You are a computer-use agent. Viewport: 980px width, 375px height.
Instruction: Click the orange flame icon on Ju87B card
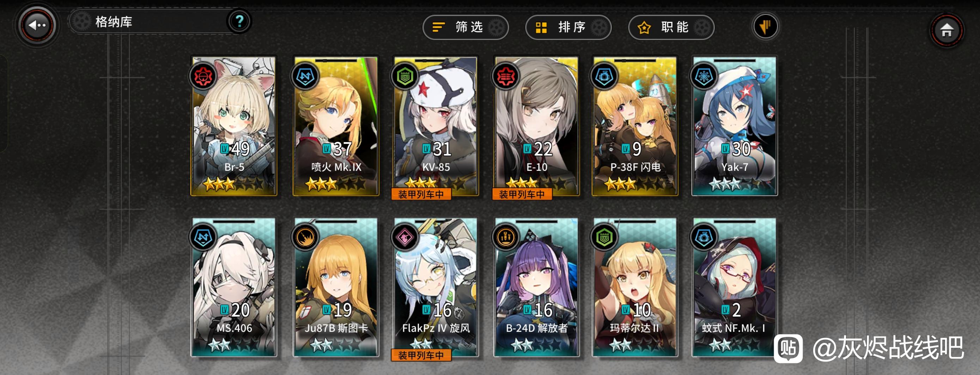(x=305, y=237)
